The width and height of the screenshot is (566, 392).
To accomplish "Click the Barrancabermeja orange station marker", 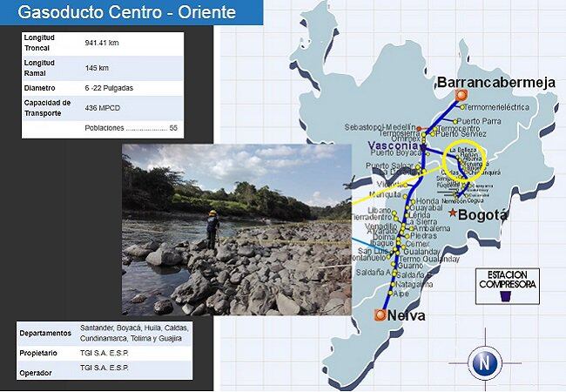I will [x=463, y=96].
